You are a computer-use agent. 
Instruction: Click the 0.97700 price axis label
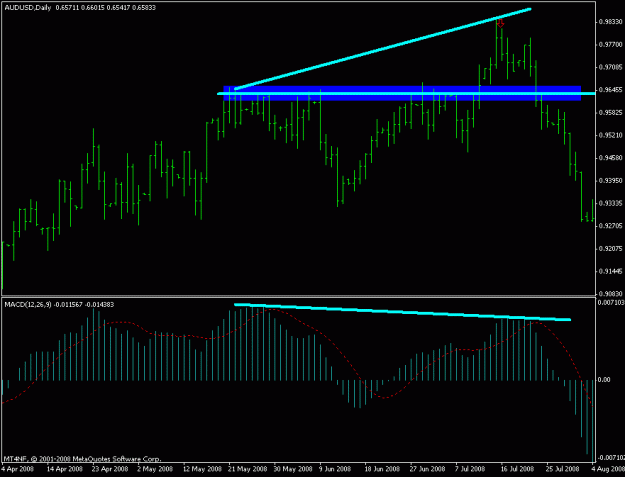coord(610,45)
